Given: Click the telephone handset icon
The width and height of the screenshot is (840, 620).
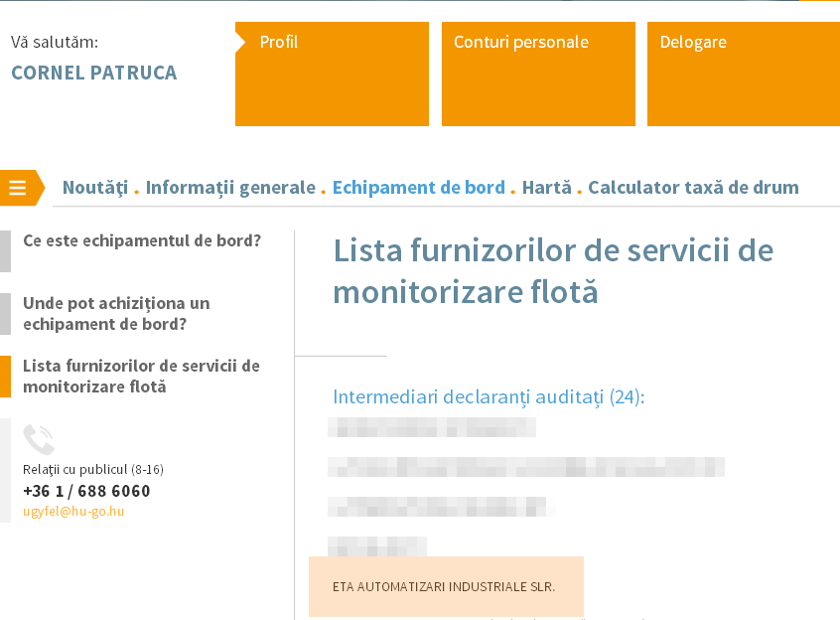Looking at the screenshot, I should tap(39, 439).
